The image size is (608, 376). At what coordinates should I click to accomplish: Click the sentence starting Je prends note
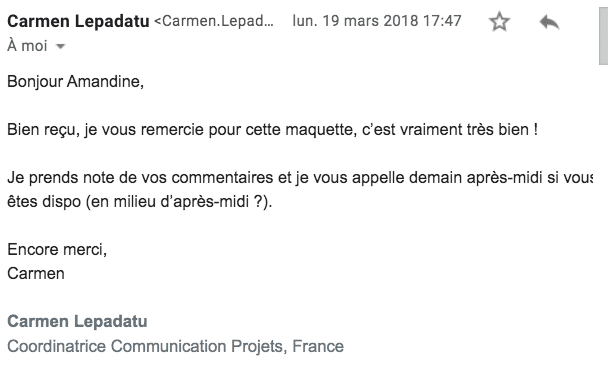pos(300,190)
